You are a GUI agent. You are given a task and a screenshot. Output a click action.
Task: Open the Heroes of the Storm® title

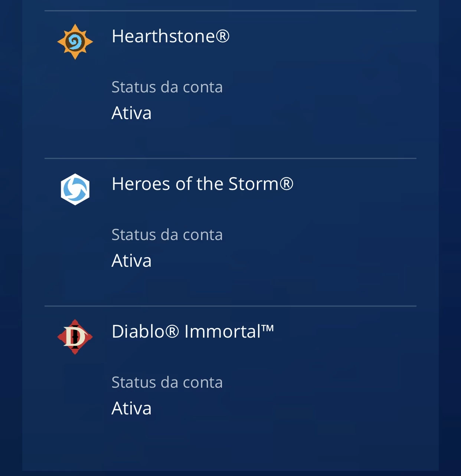click(203, 184)
